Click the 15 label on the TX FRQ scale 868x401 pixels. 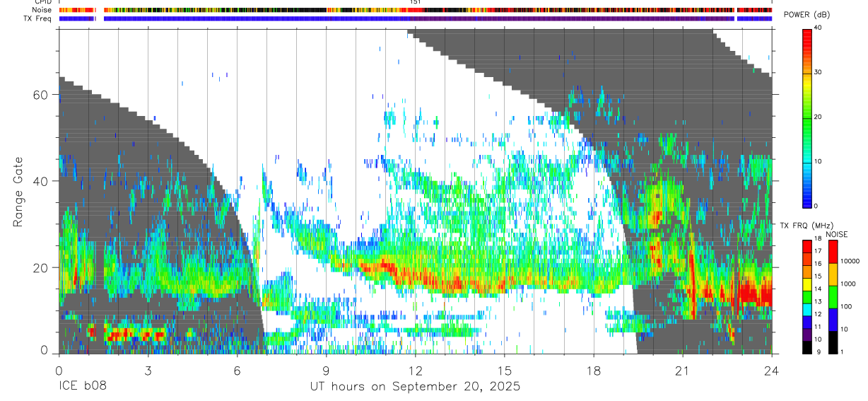[x=817, y=277]
